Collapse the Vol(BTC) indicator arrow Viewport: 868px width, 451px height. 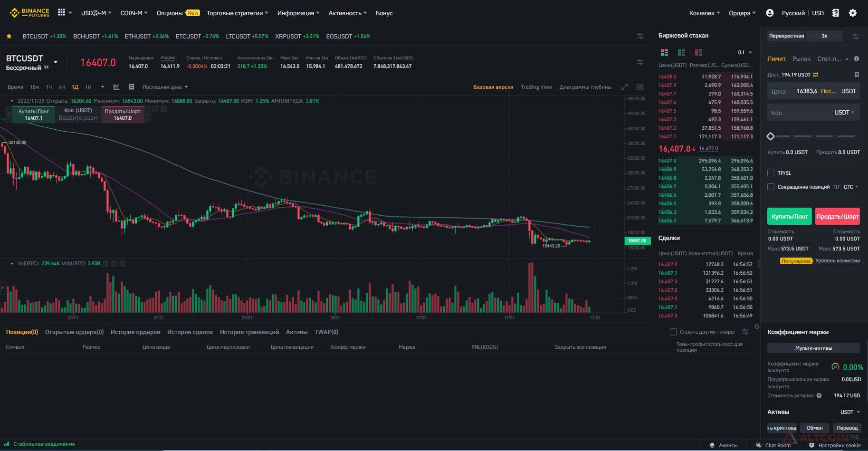coord(12,263)
